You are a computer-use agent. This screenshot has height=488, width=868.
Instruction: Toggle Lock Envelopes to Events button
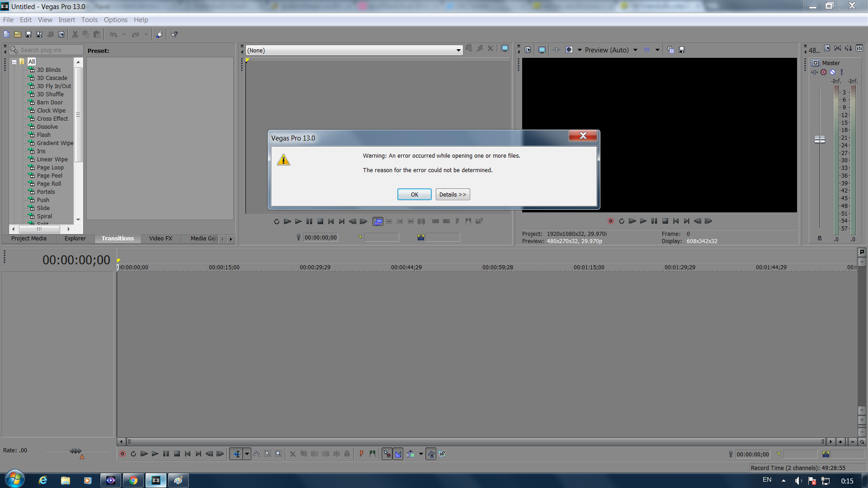coord(431,454)
